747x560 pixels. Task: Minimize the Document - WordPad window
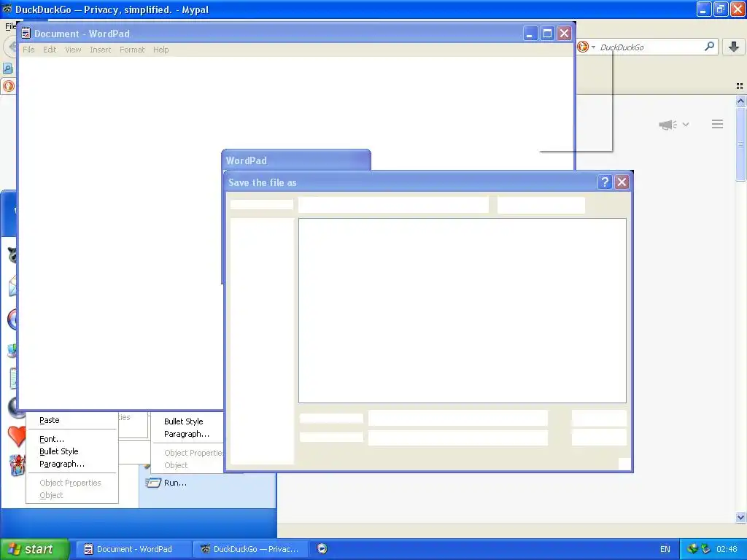click(530, 34)
